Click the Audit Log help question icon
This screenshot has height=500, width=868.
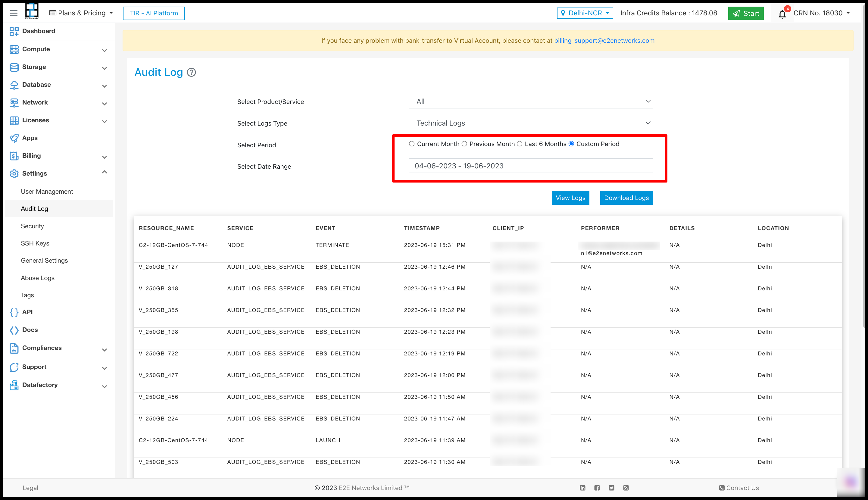click(x=191, y=73)
